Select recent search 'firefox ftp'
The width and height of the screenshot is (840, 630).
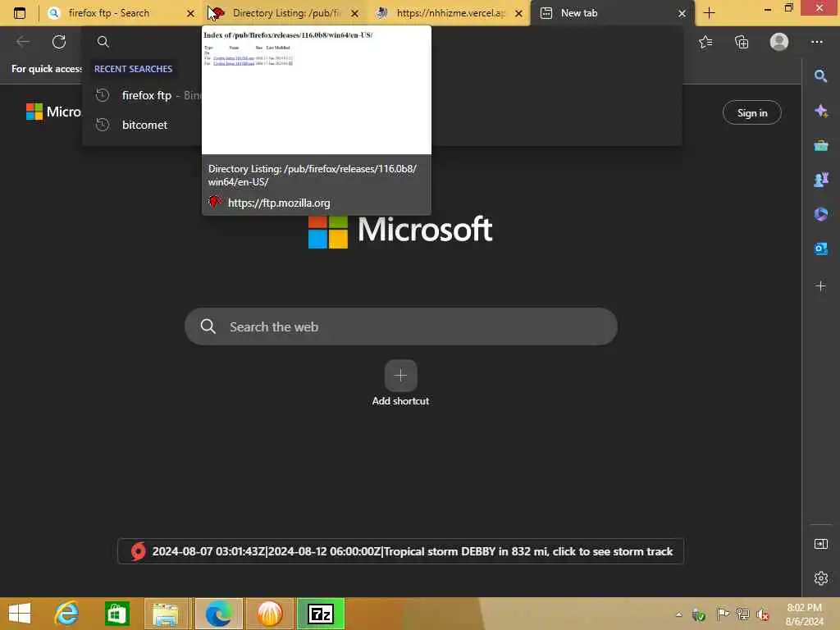pyautogui.click(x=146, y=95)
